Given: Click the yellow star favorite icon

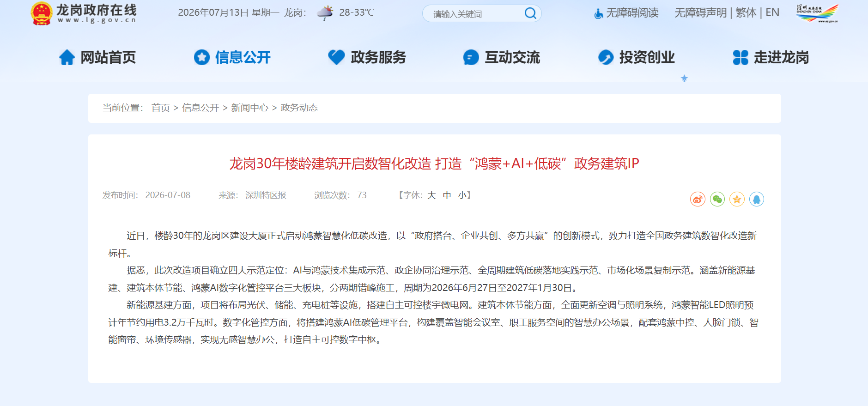Looking at the screenshot, I should 737,199.
